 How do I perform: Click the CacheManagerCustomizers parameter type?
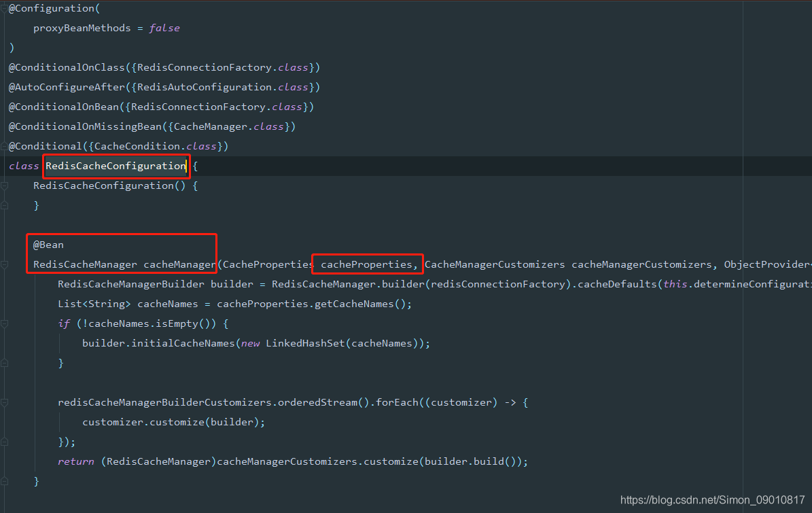click(x=495, y=264)
